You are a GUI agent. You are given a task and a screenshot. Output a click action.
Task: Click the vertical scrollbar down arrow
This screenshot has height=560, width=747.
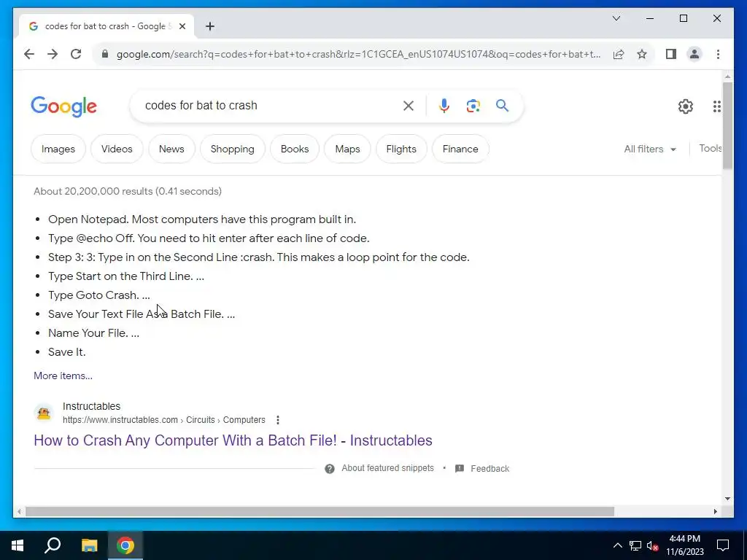(727, 499)
